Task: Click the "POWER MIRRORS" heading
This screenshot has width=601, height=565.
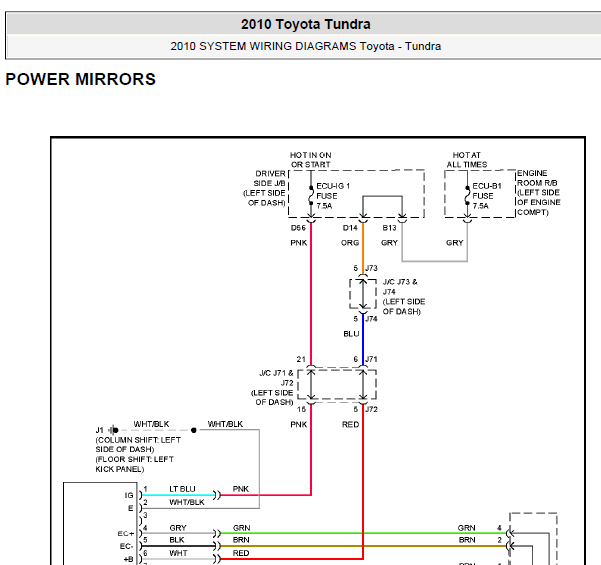Action: [80, 79]
